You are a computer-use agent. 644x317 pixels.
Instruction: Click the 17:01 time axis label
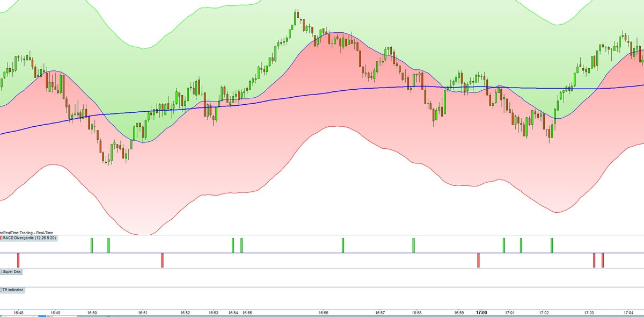(x=510, y=312)
